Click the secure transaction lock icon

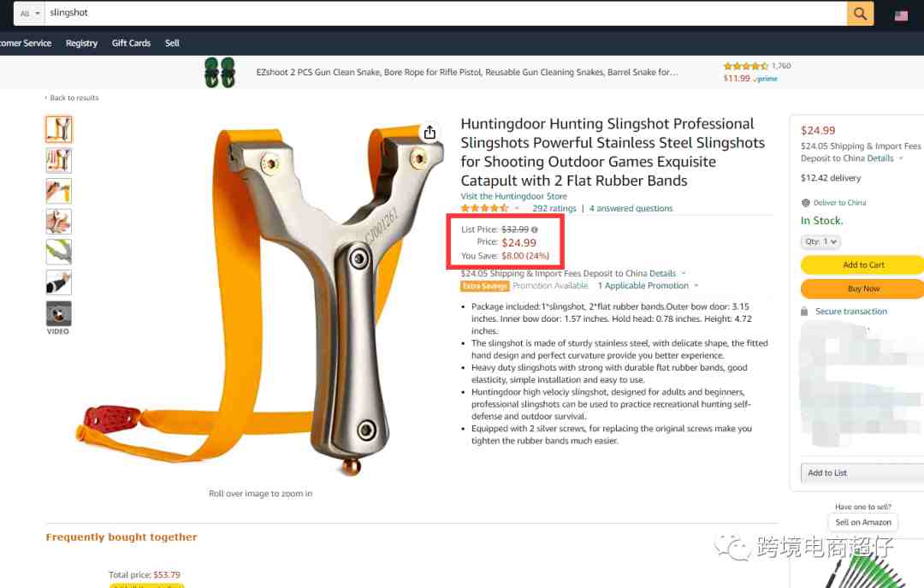coord(803,311)
